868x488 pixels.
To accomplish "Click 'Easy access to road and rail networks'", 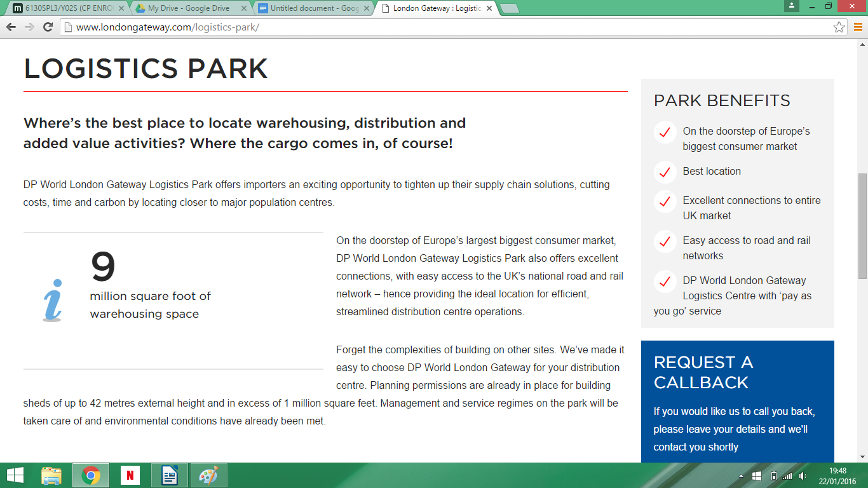I will click(x=747, y=248).
